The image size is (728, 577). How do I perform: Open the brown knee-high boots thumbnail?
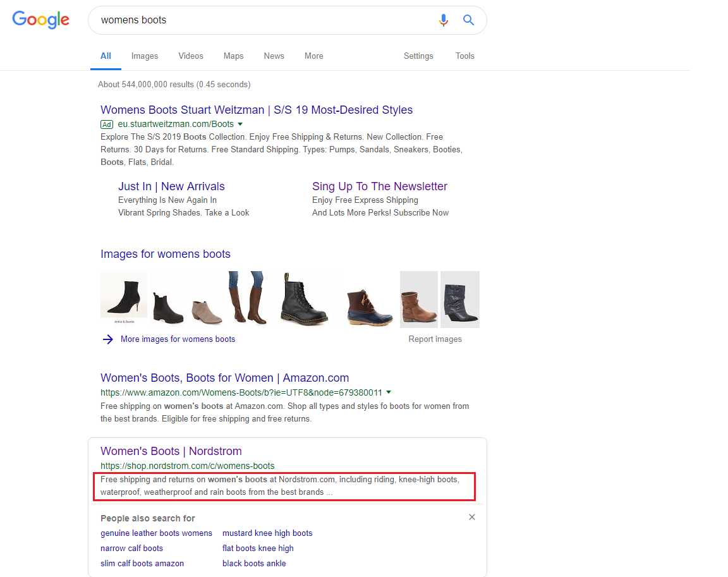pos(248,298)
